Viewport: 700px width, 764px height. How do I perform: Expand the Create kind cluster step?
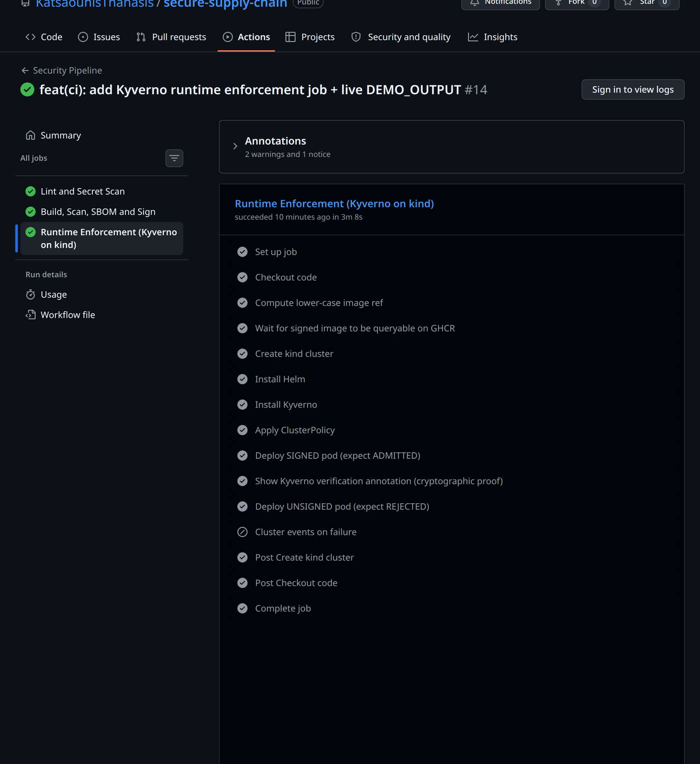(451, 354)
